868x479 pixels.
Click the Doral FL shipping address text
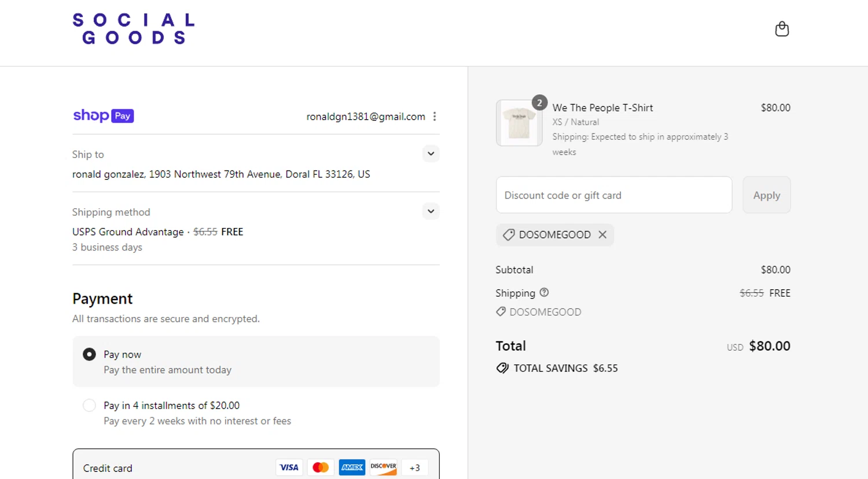(x=221, y=174)
